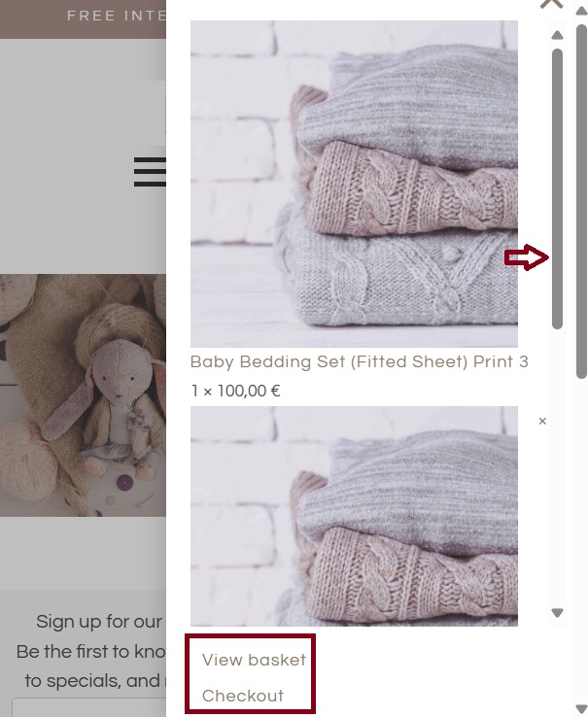The width and height of the screenshot is (588, 717).
Task: Click the basket list scroll-down arrow
Action: [x=557, y=613]
